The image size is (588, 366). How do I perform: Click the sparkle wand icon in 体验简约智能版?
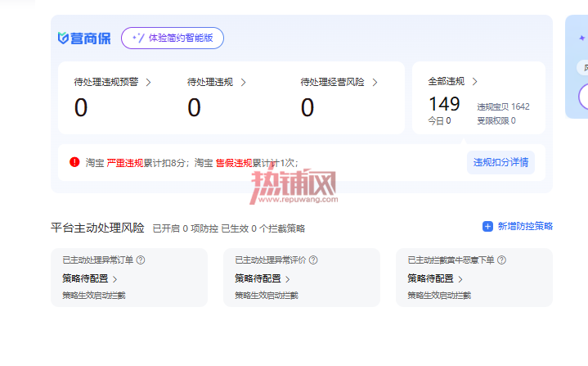coord(138,38)
